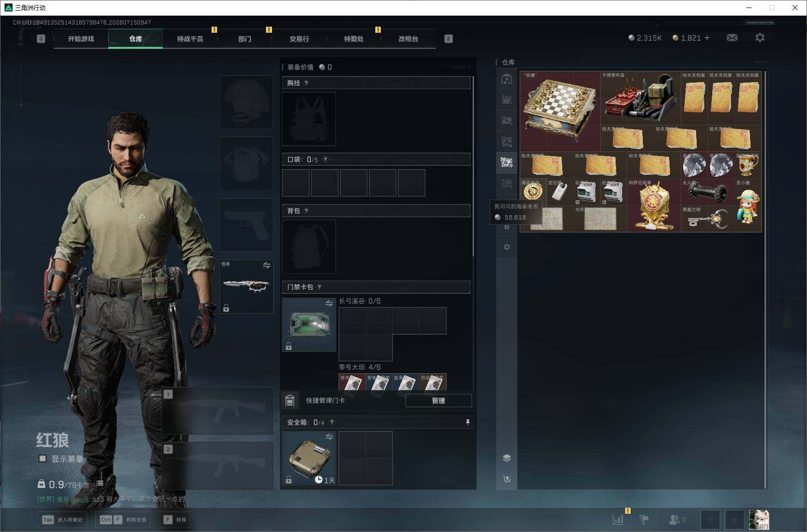Image resolution: width=807 pixels, height=532 pixels.
Task: Click the 管理 button for keycards
Action: [438, 401]
